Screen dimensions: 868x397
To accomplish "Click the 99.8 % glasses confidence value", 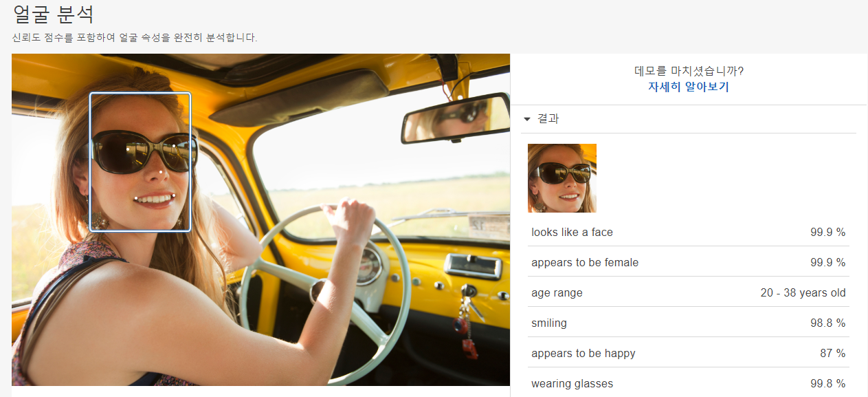I will [x=827, y=383].
